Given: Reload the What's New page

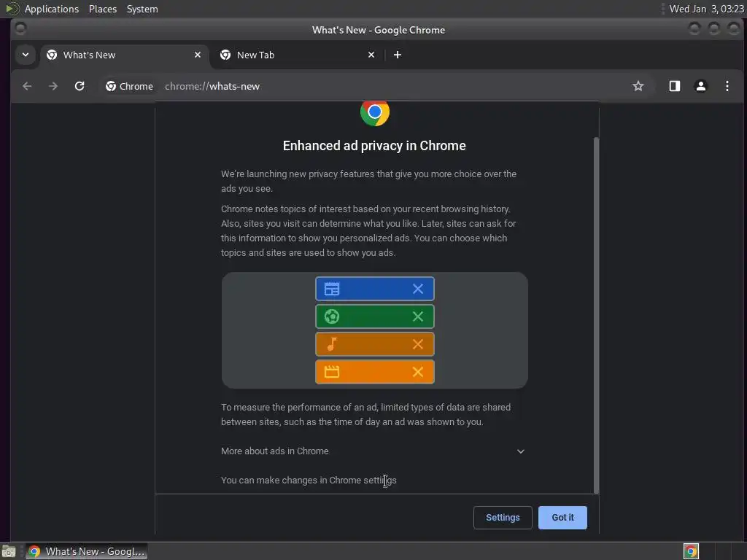Looking at the screenshot, I should pyautogui.click(x=80, y=86).
